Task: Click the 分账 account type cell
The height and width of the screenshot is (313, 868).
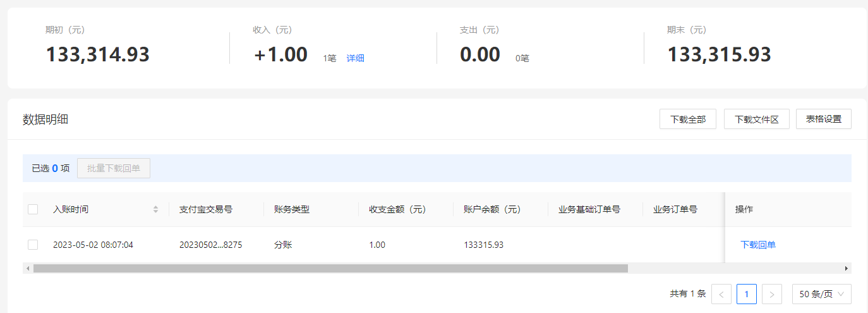Action: coord(283,245)
